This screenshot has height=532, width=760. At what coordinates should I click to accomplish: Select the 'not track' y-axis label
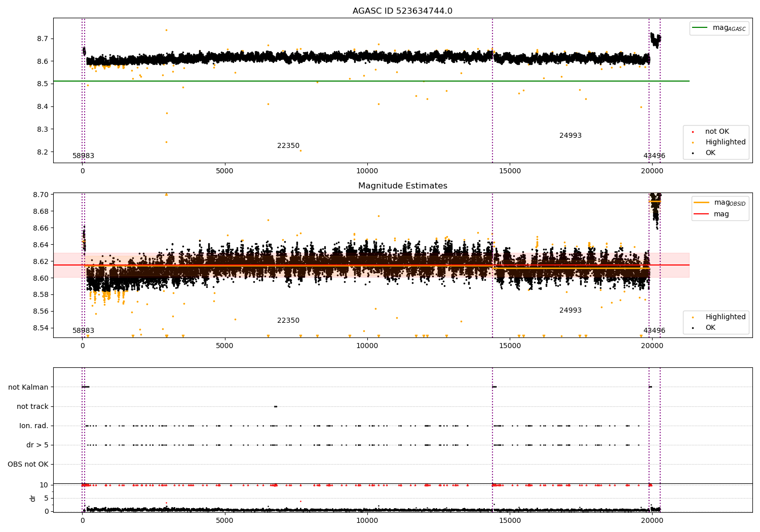tap(32, 406)
